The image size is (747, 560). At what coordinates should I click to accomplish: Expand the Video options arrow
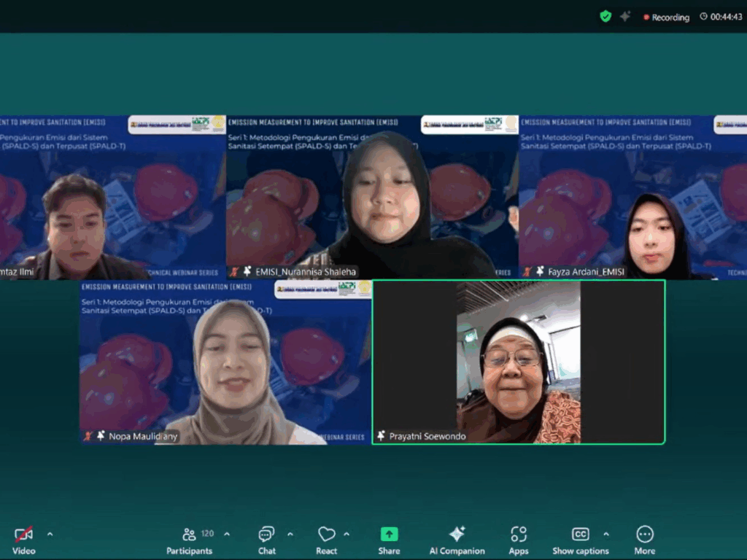[x=50, y=534]
